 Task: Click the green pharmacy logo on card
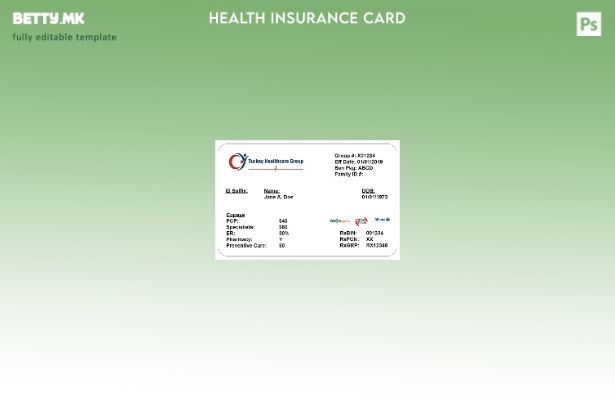[340, 221]
